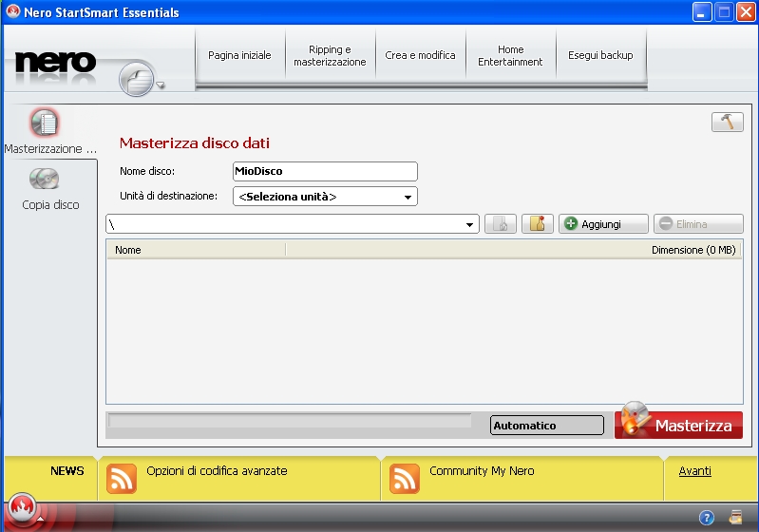Viewport: 759px width, 532px height.
Task: Click the Nero icon in title bar
Action: click(x=13, y=11)
